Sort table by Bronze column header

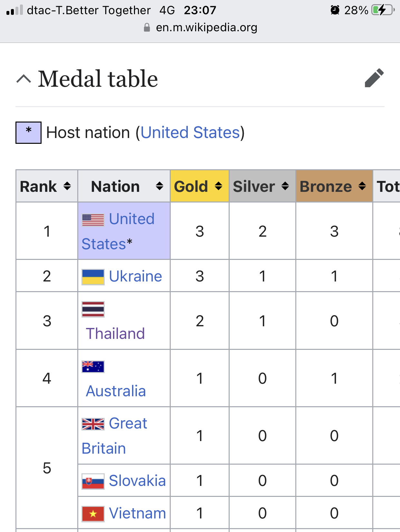click(334, 186)
